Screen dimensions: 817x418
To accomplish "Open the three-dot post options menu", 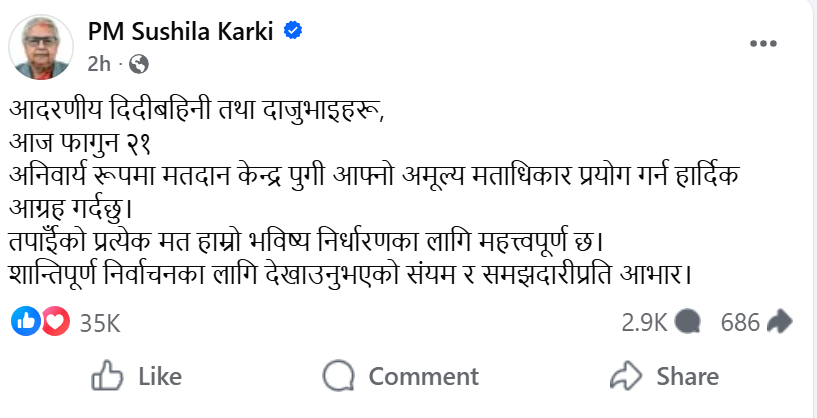I will [x=763, y=43].
